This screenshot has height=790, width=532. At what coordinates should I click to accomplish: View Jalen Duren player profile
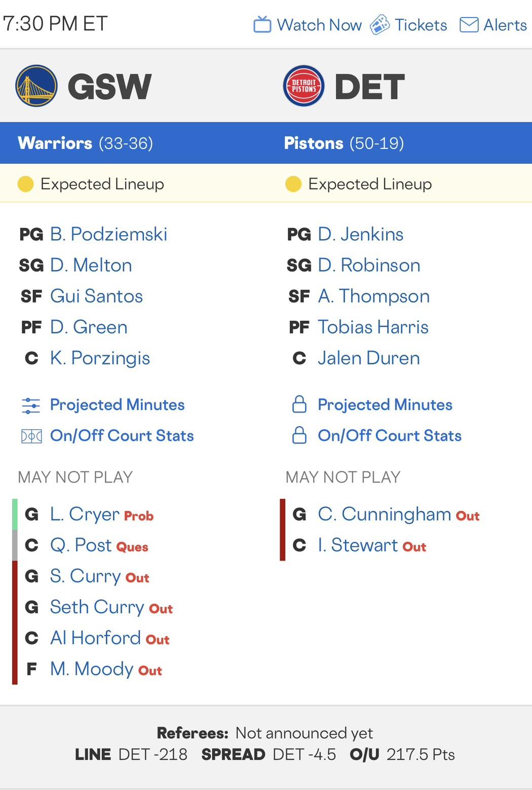tap(368, 358)
